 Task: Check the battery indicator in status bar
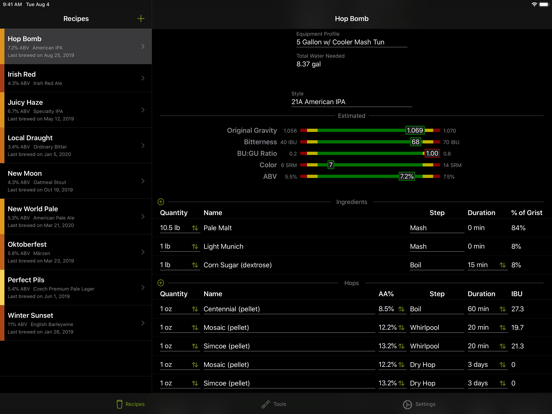click(x=544, y=4)
